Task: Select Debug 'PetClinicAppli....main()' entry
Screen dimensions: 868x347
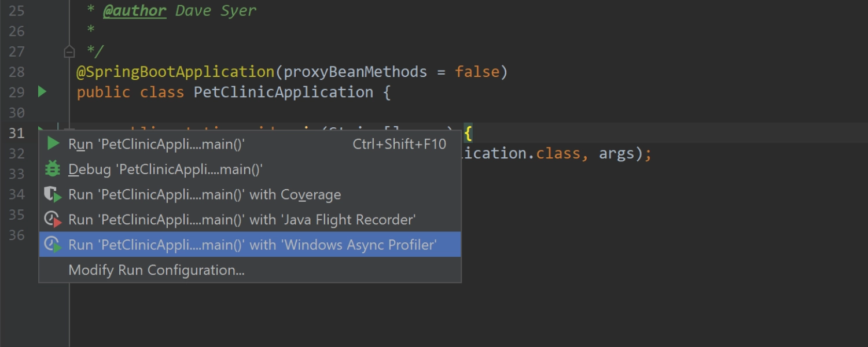Action: coord(250,169)
